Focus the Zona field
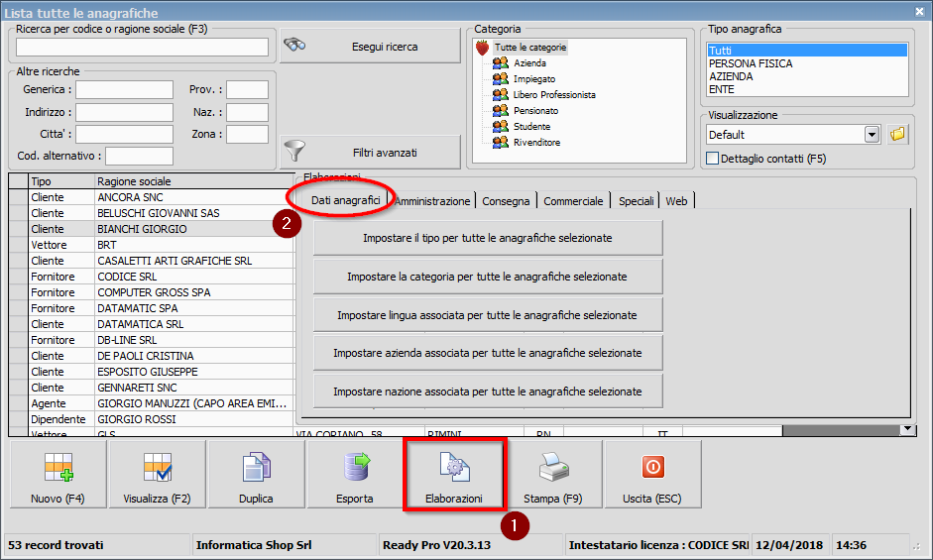Viewport: 933px width, 560px height. coord(247,134)
